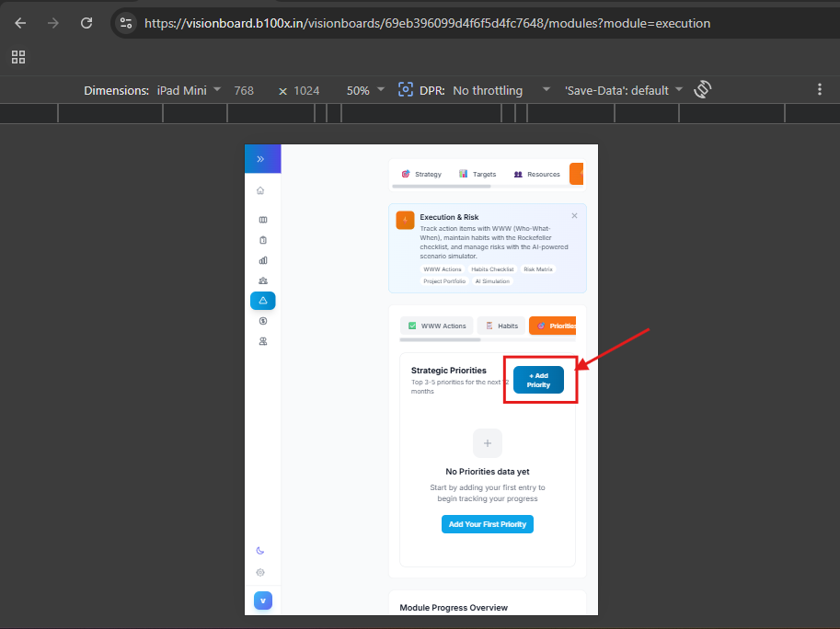Click the plus placeholder icon in empty state
The width and height of the screenshot is (840, 629).
pyautogui.click(x=488, y=443)
